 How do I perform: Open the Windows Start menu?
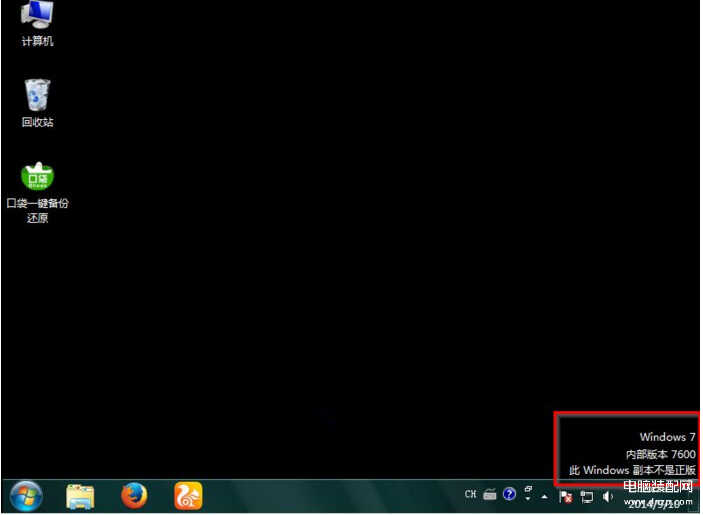[x=26, y=495]
